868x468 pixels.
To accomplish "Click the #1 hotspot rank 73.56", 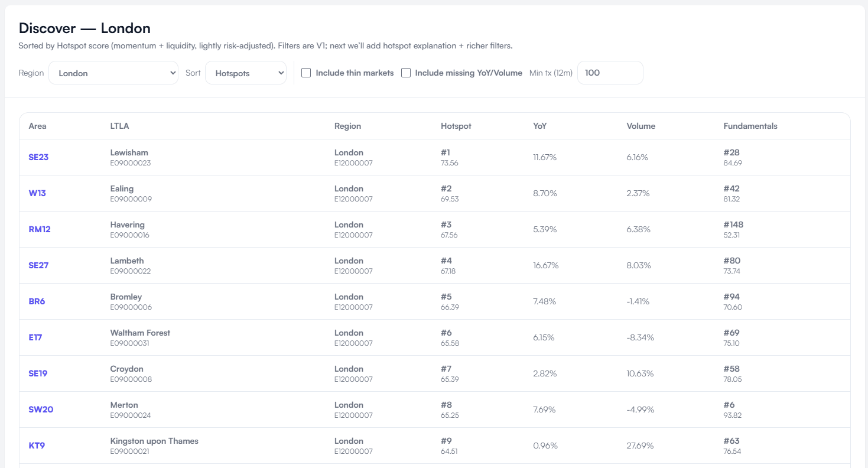I will (x=450, y=157).
